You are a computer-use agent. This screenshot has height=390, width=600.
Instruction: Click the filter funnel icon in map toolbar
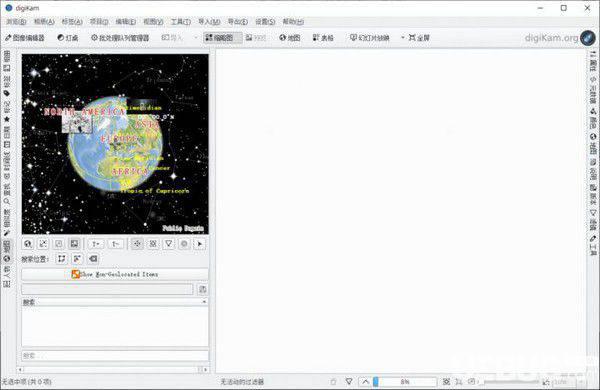[x=168, y=244]
